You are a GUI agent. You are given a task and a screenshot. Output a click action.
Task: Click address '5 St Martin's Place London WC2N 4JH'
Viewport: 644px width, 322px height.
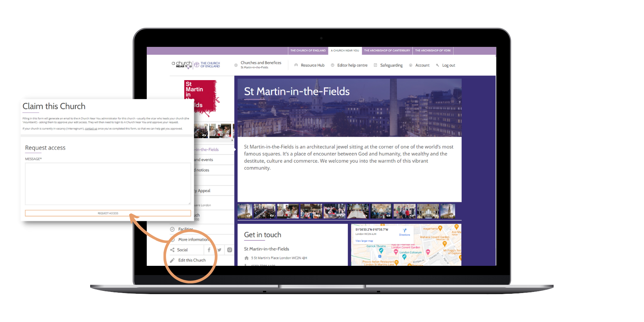pyautogui.click(x=279, y=258)
